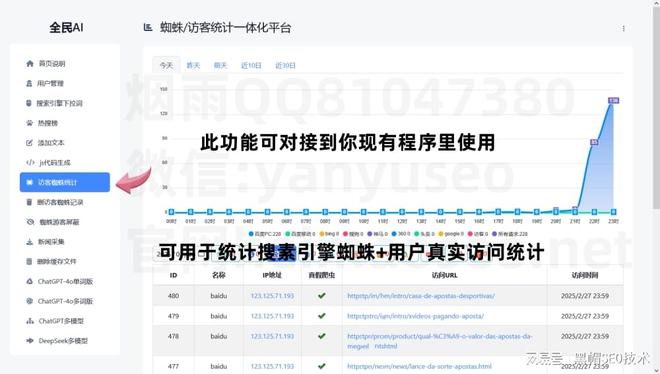660x374 pixels.
Task: Open ChatGPT-4o多词版 sidebar icon
Action: 29,301
